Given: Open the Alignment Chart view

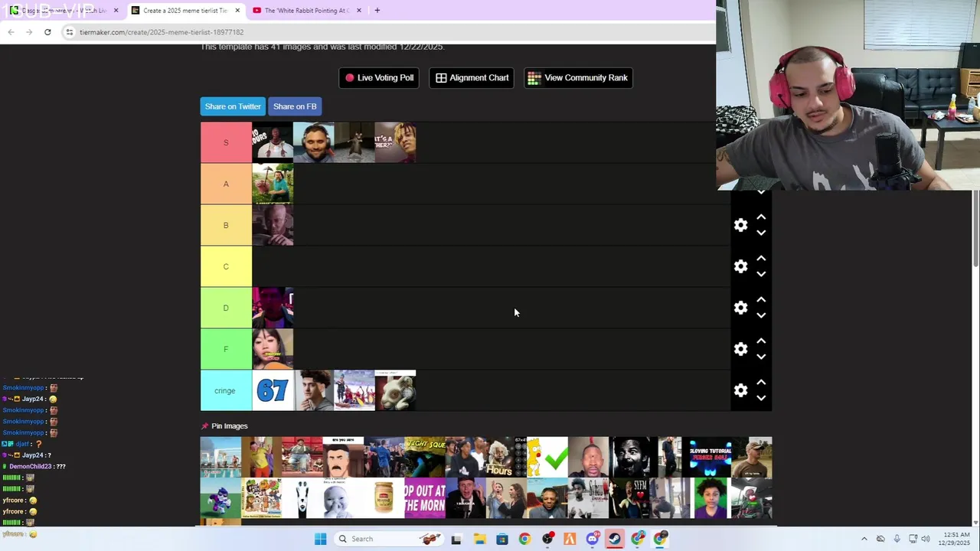Looking at the screenshot, I should [x=472, y=77].
